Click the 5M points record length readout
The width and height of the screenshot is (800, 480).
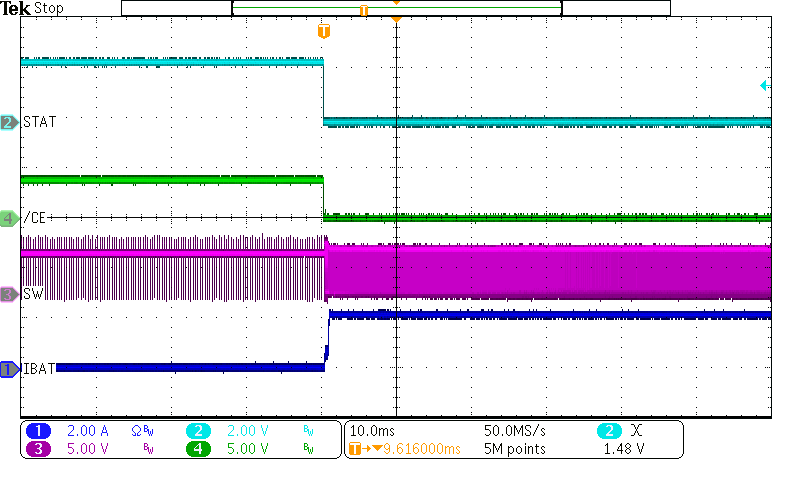coord(514,449)
